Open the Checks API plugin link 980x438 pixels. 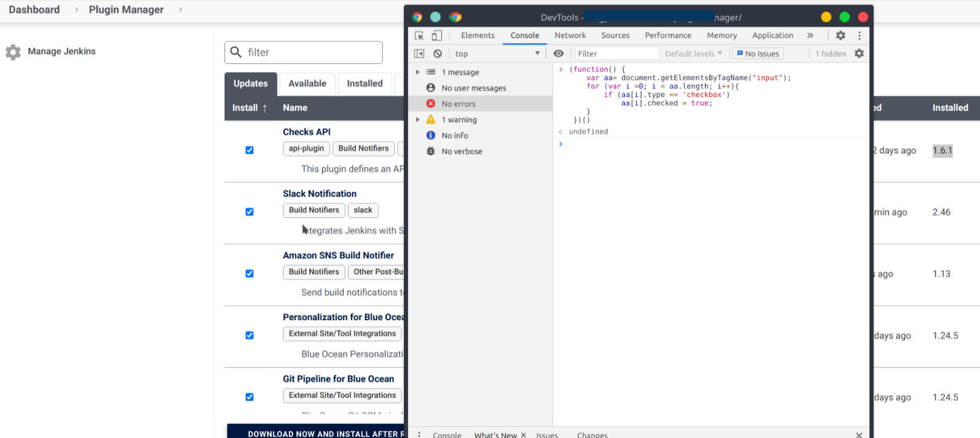(306, 132)
